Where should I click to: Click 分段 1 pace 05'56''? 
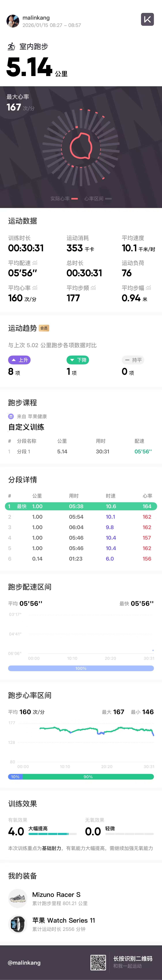143,452
